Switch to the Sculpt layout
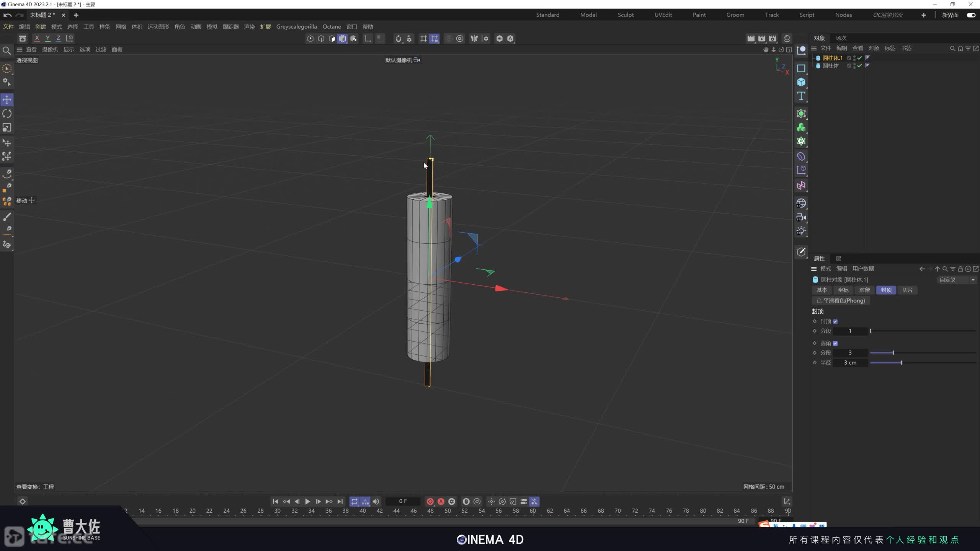980x551 pixels. click(x=626, y=15)
